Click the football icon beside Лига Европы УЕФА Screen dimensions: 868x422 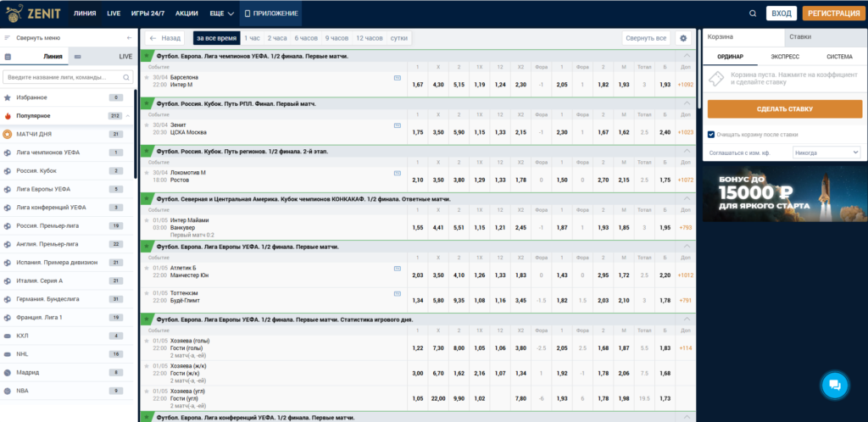7,189
